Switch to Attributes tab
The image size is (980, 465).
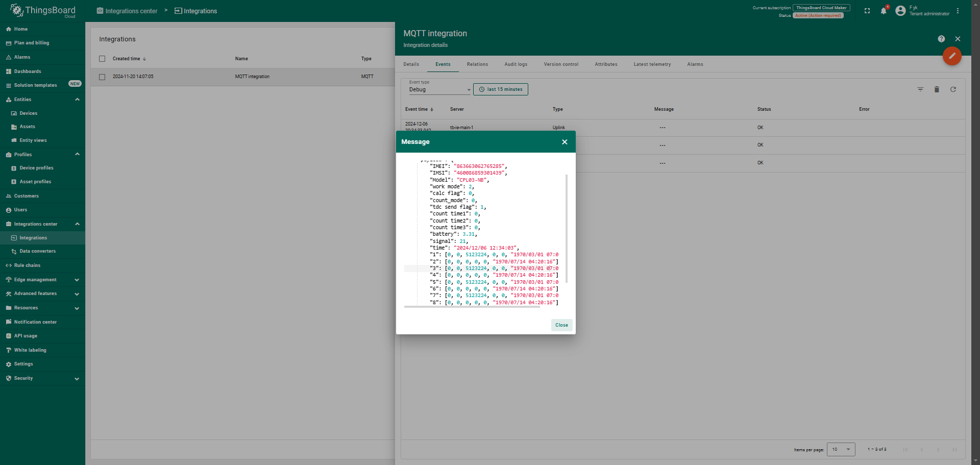tap(606, 64)
